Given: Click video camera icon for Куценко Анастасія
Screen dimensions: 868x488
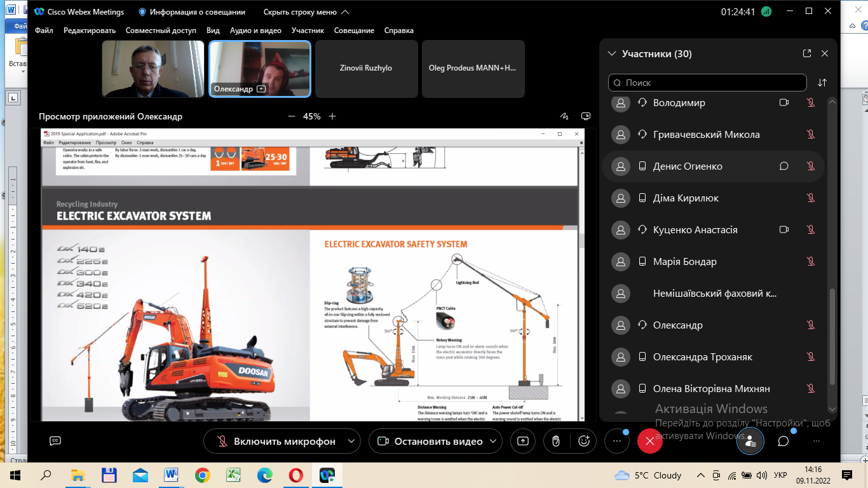Looking at the screenshot, I should 784,230.
